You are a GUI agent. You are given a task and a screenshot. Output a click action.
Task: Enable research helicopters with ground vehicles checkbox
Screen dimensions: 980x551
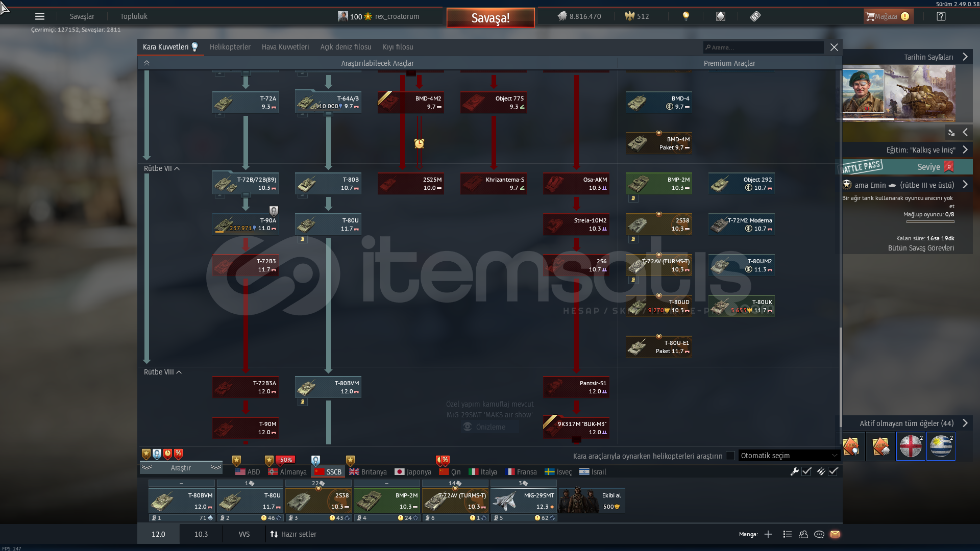pos(730,456)
